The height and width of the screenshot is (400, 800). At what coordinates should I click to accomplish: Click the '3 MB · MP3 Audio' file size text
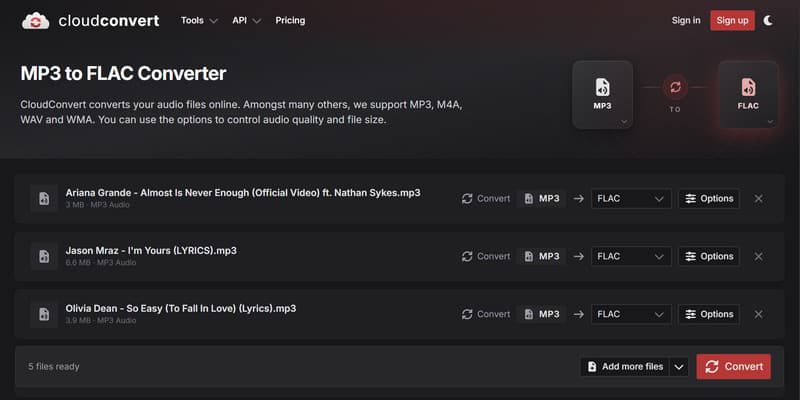[97, 205]
